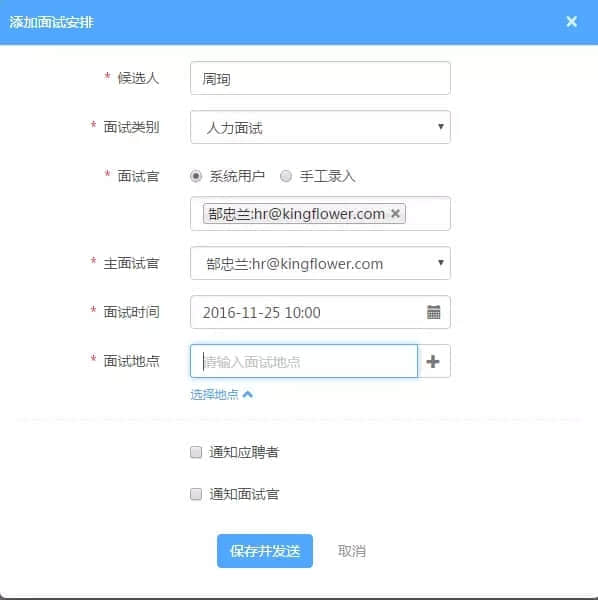The width and height of the screenshot is (598, 600).
Task: Click empty area of the 面试官 tag box
Action: click(x=428, y=214)
